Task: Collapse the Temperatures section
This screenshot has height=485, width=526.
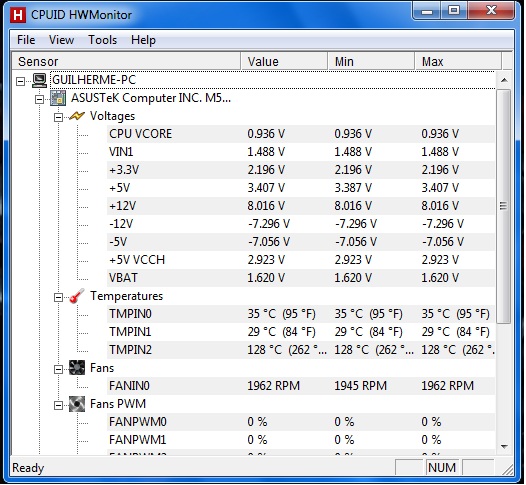Action: click(59, 298)
